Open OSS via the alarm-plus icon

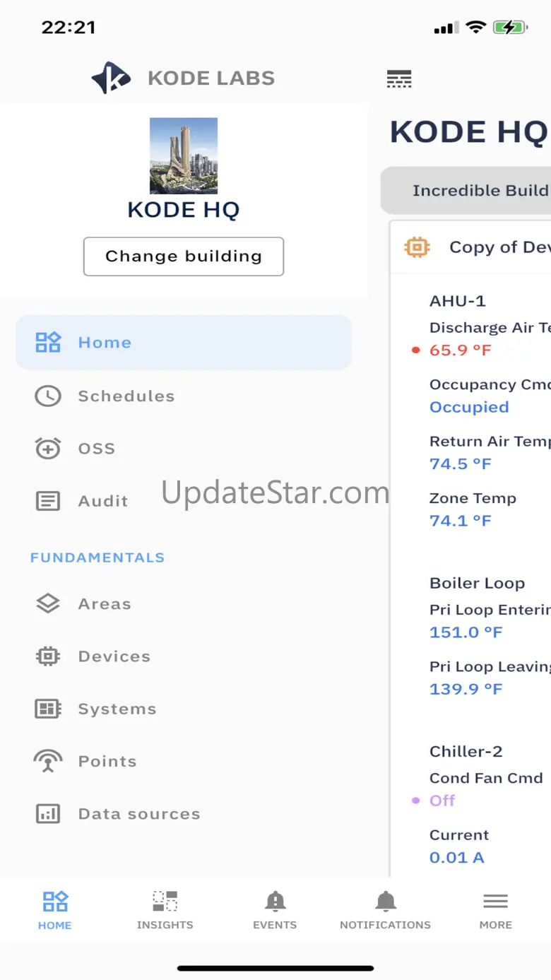(x=48, y=449)
